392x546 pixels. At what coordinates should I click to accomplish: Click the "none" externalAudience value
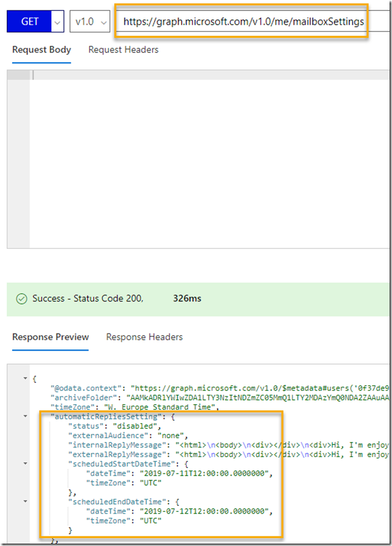(170, 436)
